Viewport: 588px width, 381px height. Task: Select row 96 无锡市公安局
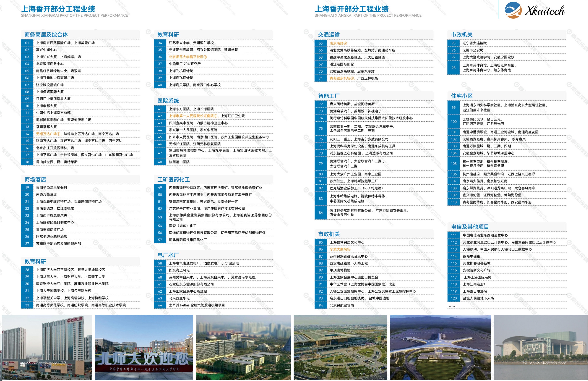[507, 50]
